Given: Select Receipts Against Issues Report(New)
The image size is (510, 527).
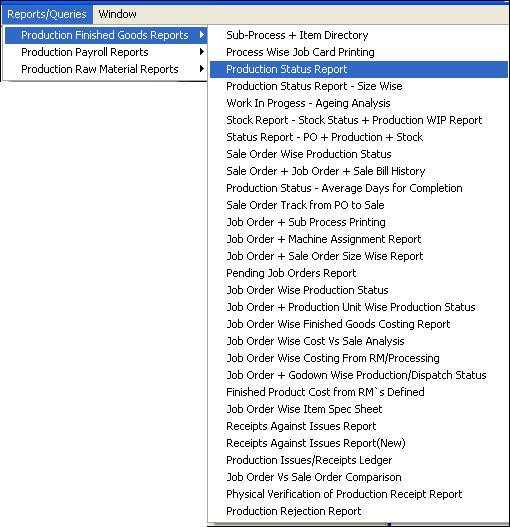Looking at the screenshot, I should click(359, 443).
